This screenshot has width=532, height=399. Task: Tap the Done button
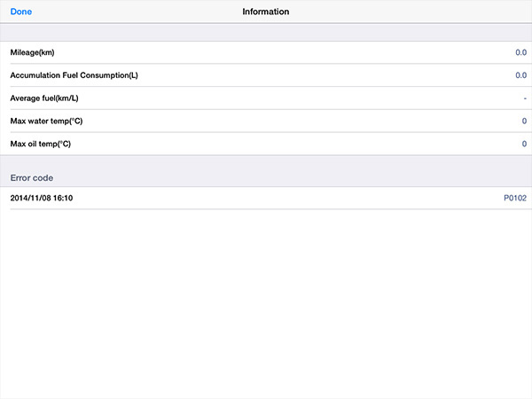(21, 12)
